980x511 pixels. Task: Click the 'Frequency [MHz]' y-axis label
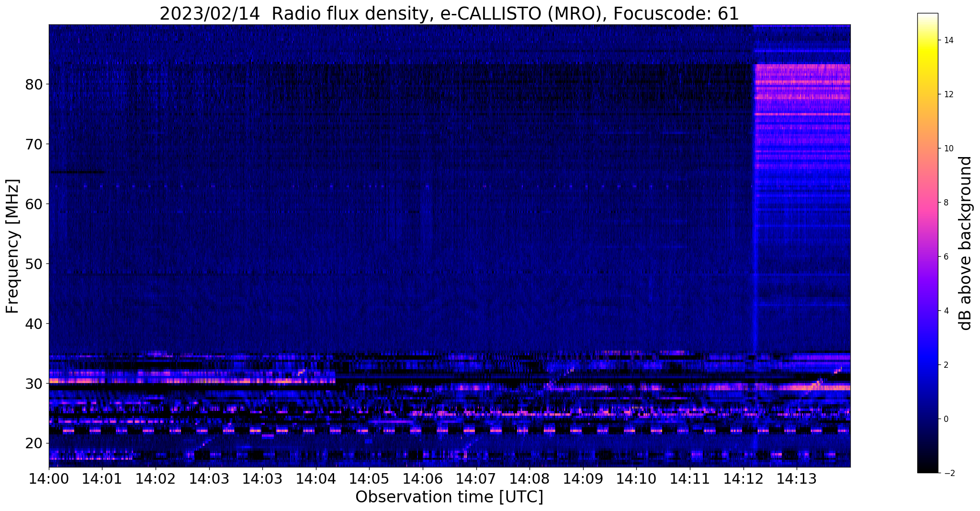click(12, 246)
